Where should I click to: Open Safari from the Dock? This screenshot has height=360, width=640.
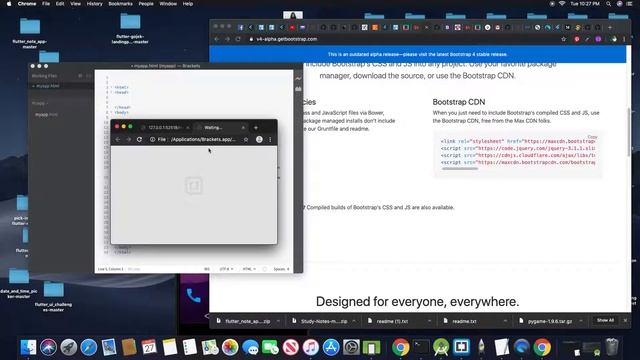click(89, 347)
